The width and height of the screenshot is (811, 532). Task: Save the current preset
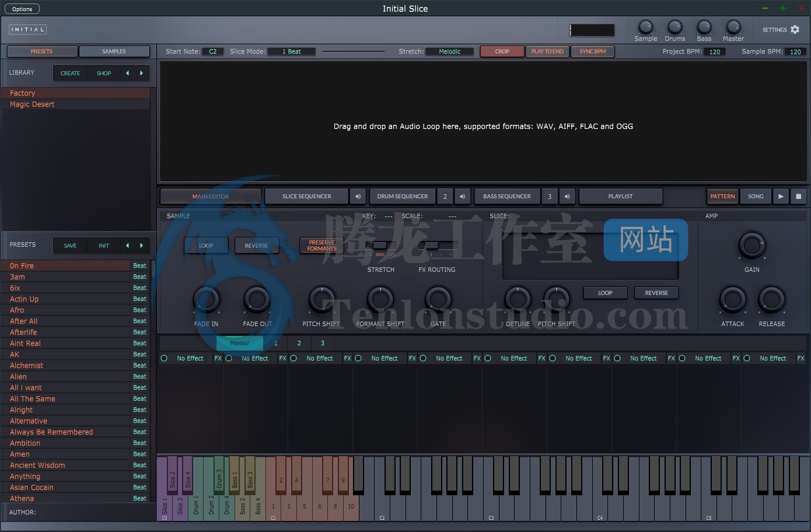tap(71, 246)
